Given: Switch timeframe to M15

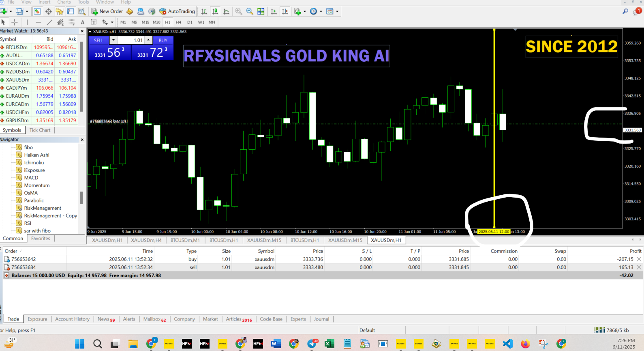Looking at the screenshot, I should pos(145,22).
